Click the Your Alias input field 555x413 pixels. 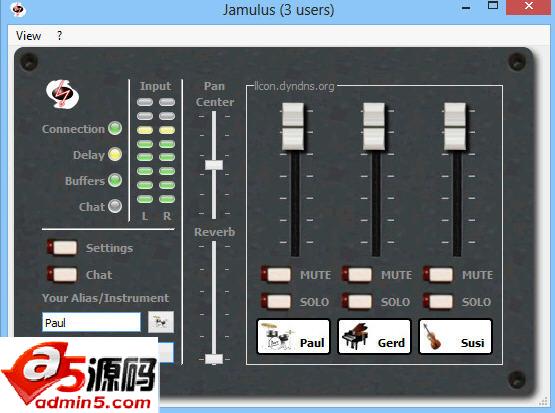(x=91, y=322)
